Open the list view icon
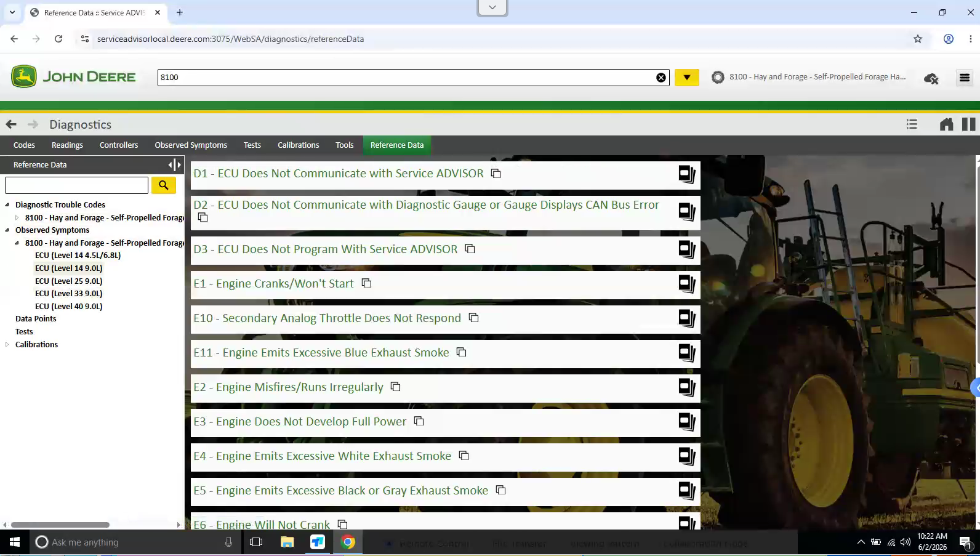 (x=912, y=124)
